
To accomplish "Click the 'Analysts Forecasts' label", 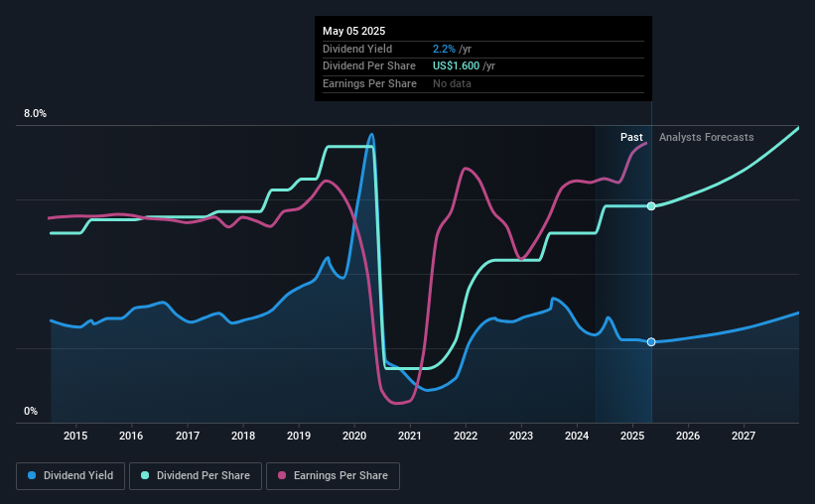I will pyautogui.click(x=707, y=137).
